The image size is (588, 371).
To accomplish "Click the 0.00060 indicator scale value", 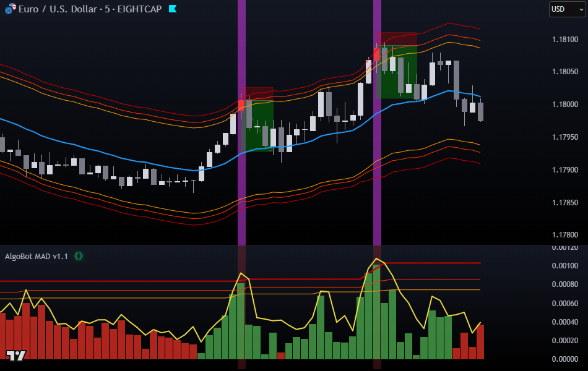I will 565,303.
